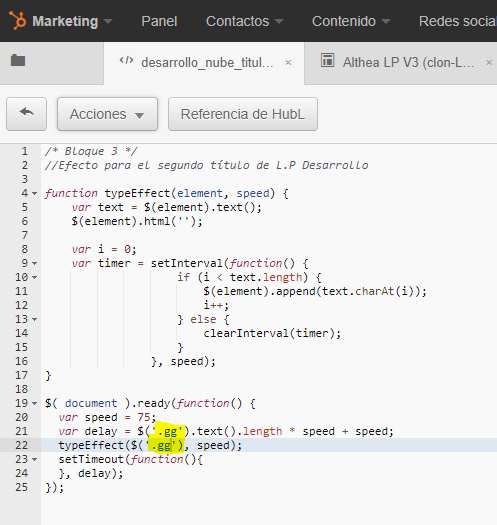Open Redes sociales menu item

point(457,21)
